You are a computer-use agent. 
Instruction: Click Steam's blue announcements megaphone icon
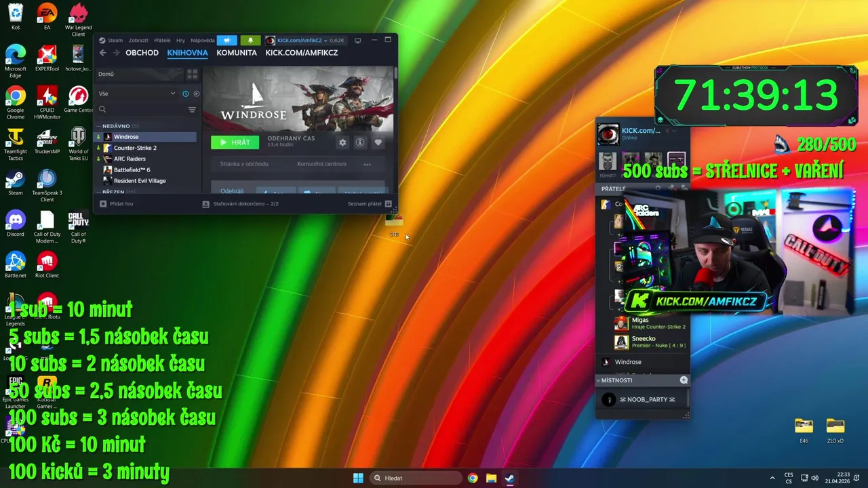[227, 40]
